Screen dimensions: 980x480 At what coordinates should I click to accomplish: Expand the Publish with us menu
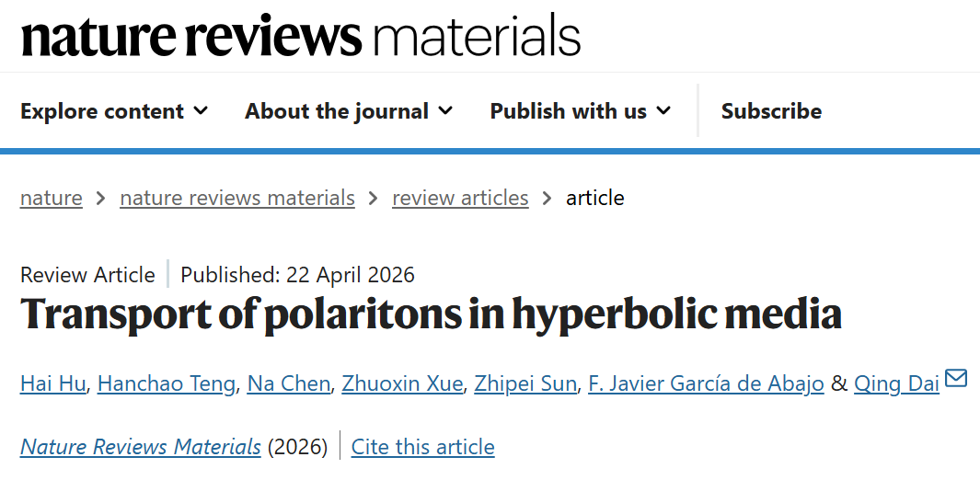(580, 111)
